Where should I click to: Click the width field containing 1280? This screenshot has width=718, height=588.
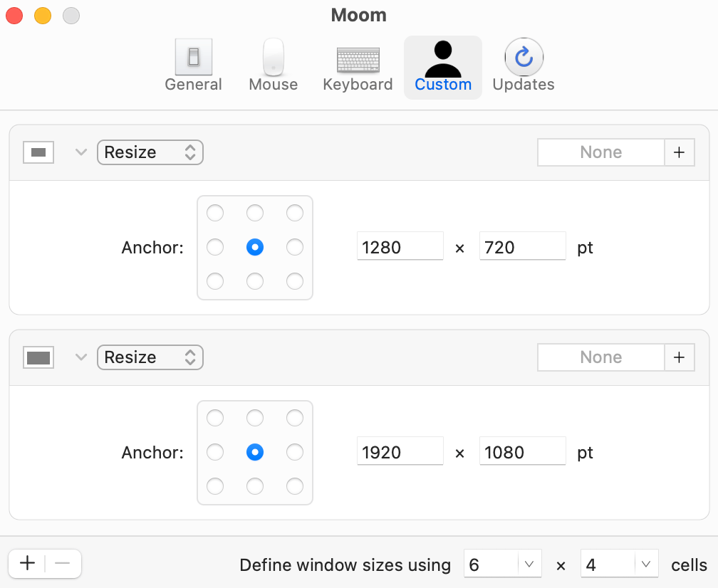point(400,246)
